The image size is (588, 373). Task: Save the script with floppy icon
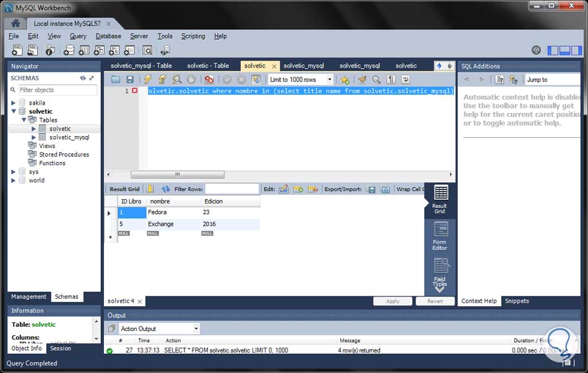pyautogui.click(x=130, y=79)
